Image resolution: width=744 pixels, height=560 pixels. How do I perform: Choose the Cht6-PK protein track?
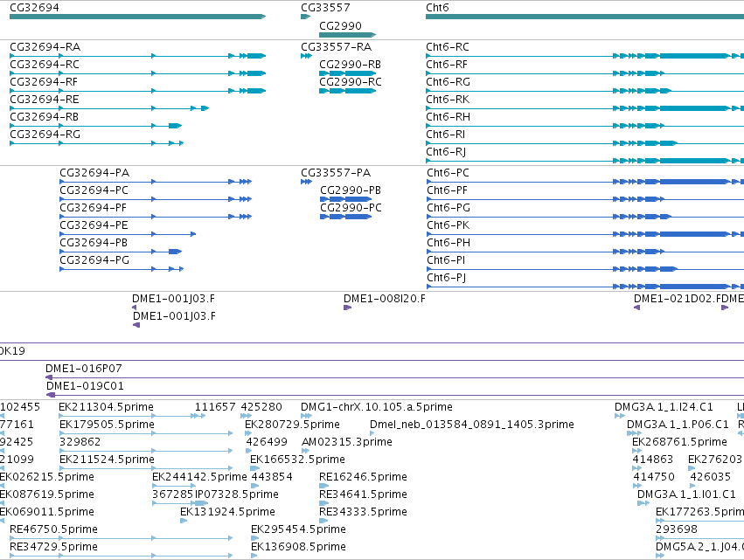[585, 234]
